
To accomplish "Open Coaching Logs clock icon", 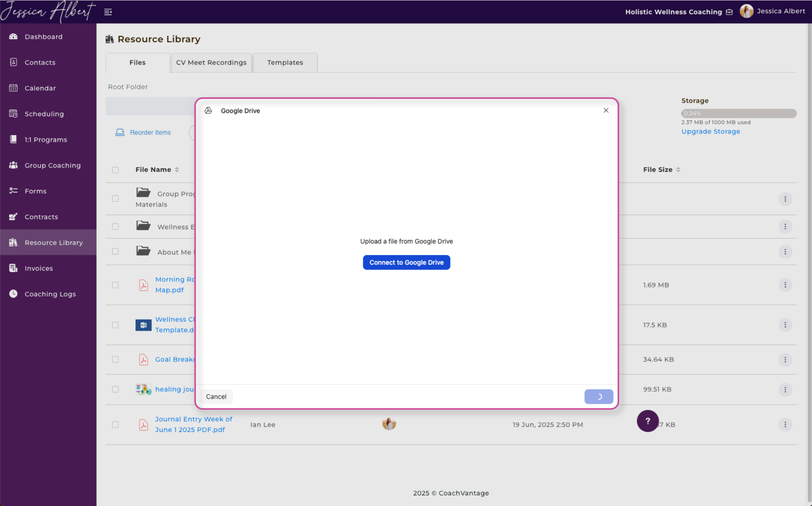I will click(13, 294).
